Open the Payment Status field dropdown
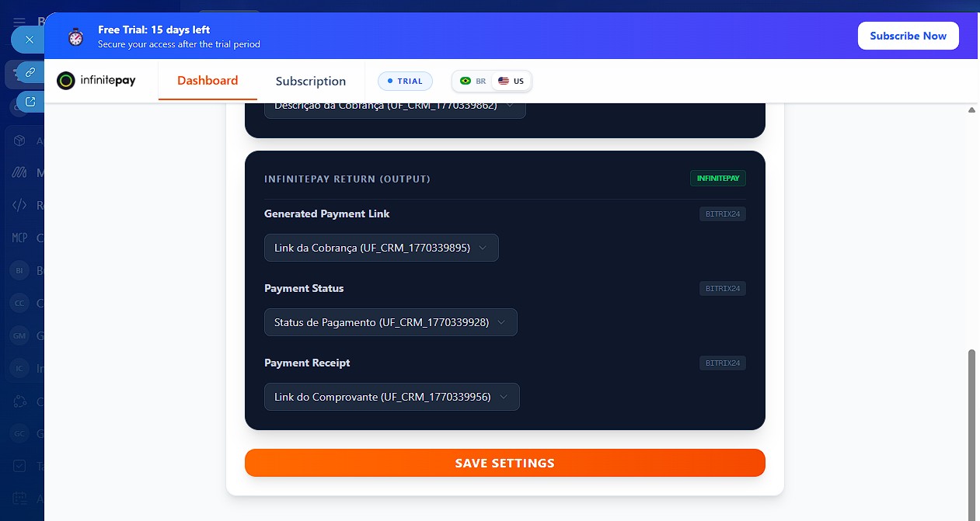980x521 pixels. coord(390,322)
